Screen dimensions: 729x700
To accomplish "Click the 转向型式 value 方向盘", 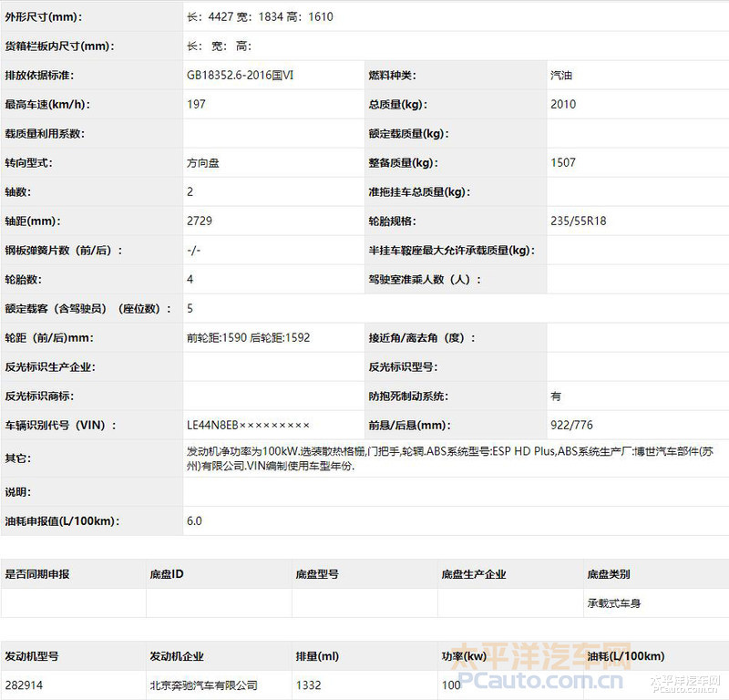I will click(202, 163).
